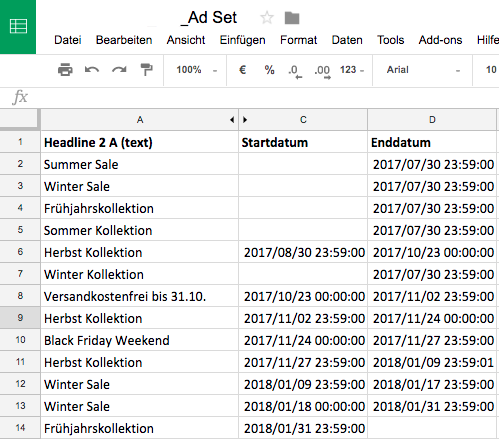Open the Arial font dropdown
The height and width of the screenshot is (439, 499).
(423, 70)
